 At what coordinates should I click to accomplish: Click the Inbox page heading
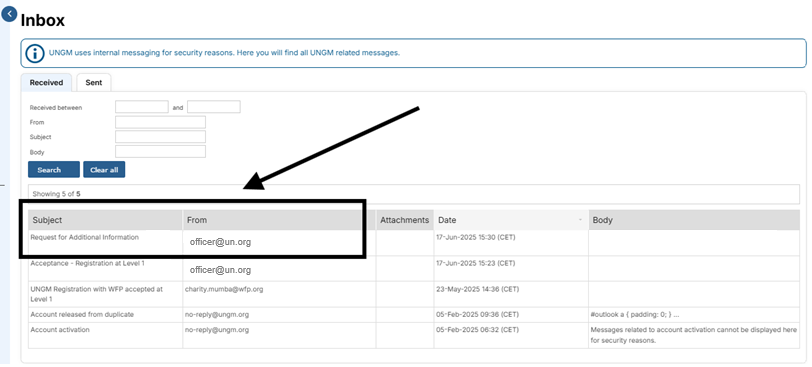(x=42, y=20)
